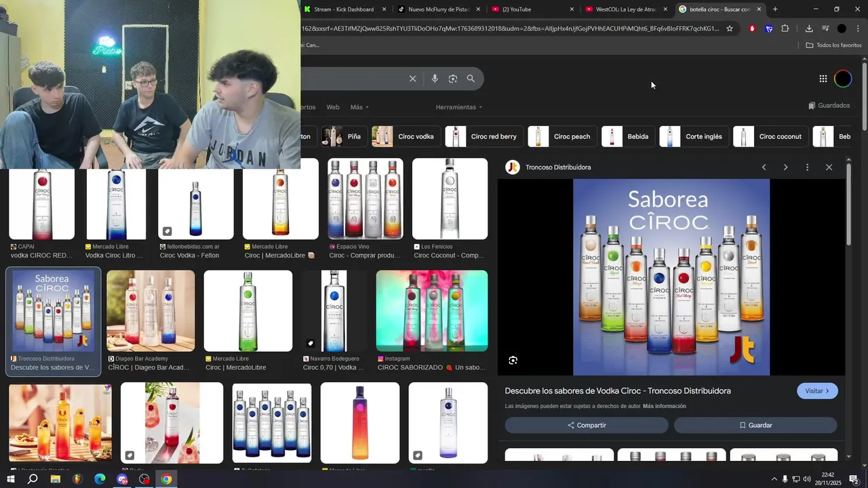Viewport: 868px width, 488px height.
Task: Bookmark this page with the star icon
Action: pos(730,28)
